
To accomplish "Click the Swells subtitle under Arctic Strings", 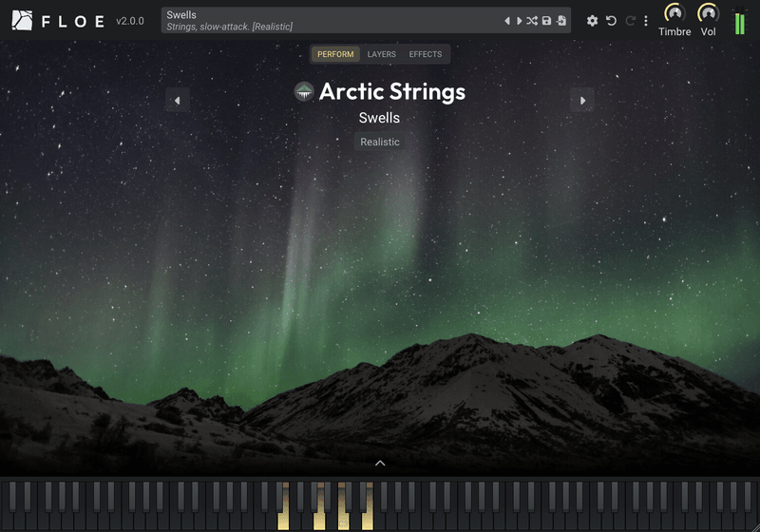I will click(x=379, y=118).
